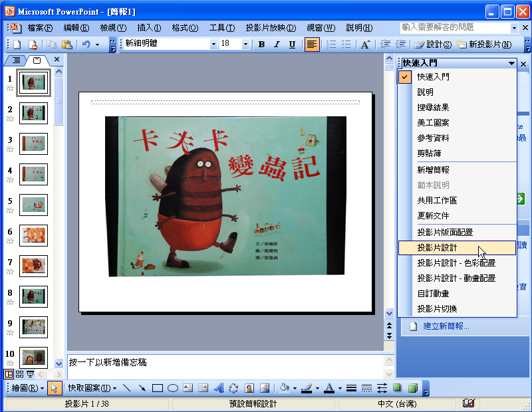Insert a vertical text box
The width and height of the screenshot is (532, 412).
point(203,388)
